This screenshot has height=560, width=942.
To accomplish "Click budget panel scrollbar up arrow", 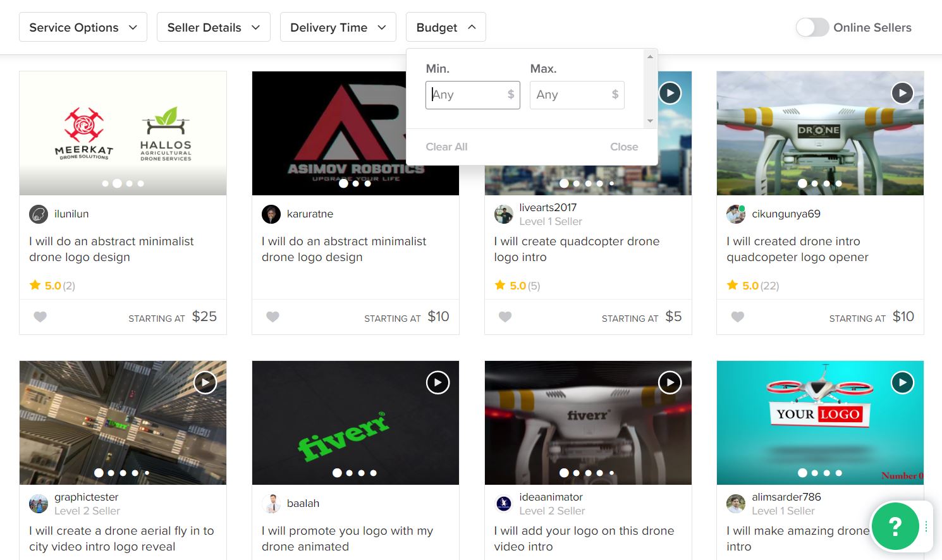I will [650, 57].
